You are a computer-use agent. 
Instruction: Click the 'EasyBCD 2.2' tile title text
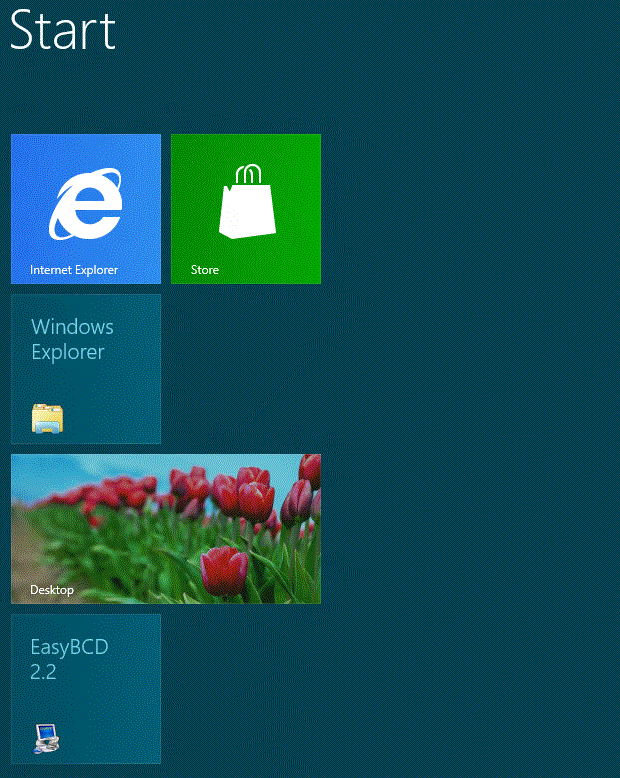(x=69, y=659)
